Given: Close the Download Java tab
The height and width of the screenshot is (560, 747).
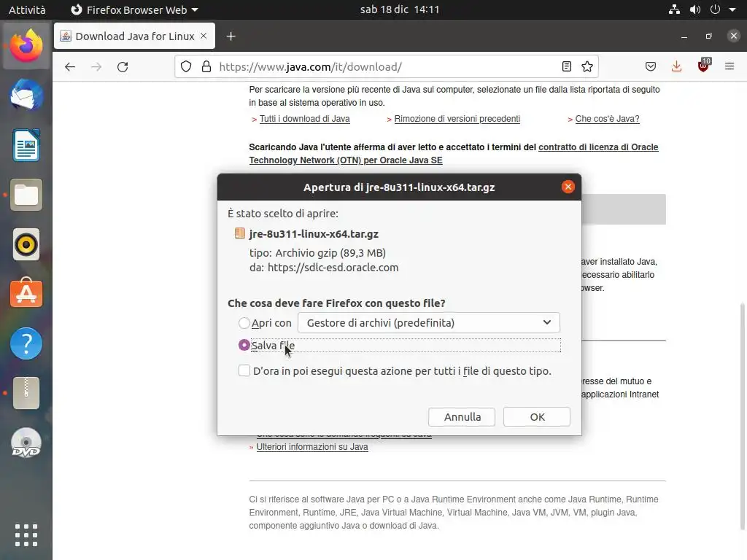Looking at the screenshot, I should 204,36.
